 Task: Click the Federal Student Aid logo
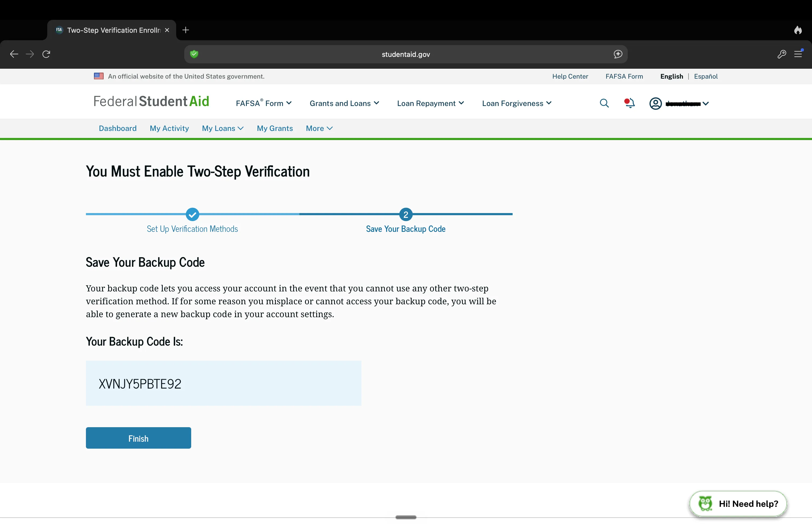[151, 101]
